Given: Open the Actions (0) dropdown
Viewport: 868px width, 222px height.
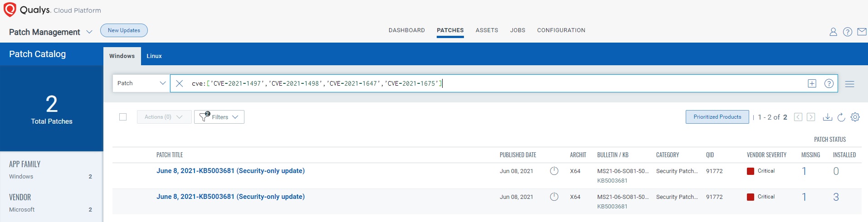Looking at the screenshot, I should [164, 117].
